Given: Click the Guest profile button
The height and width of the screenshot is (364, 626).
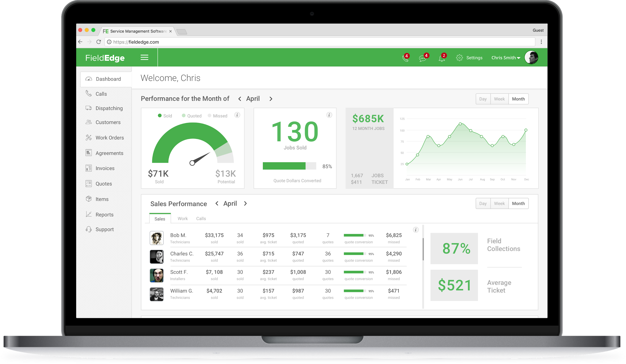Looking at the screenshot, I should [538, 30].
